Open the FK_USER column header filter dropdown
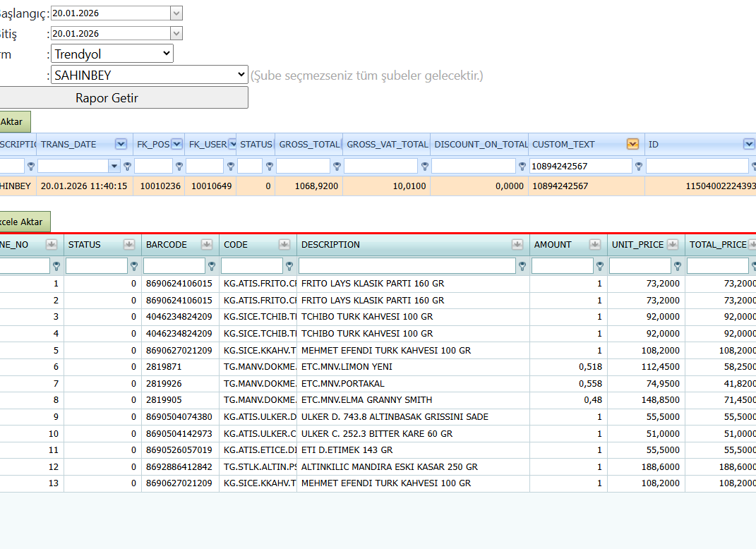 (232, 144)
